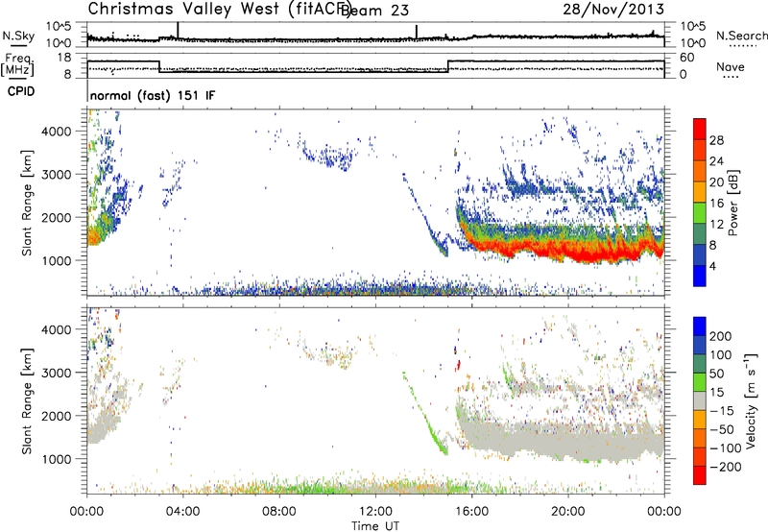Click the 'CPID' row label
Viewport: 768px width, 532px height.
click(21, 91)
